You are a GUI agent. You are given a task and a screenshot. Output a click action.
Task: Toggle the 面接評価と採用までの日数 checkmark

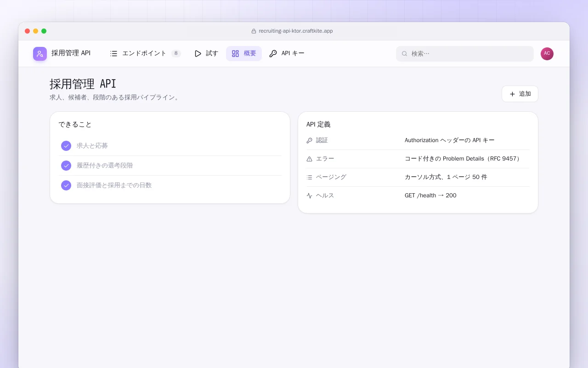pos(66,185)
